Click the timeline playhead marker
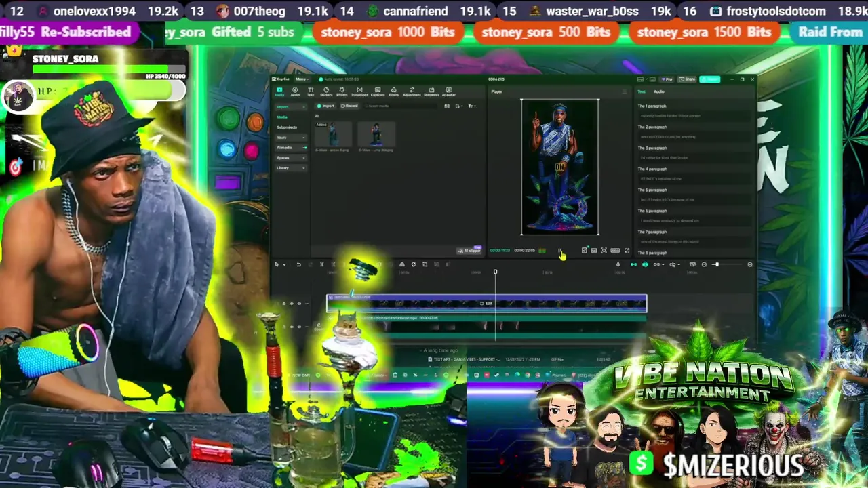This screenshot has width=868, height=488. pos(495,272)
